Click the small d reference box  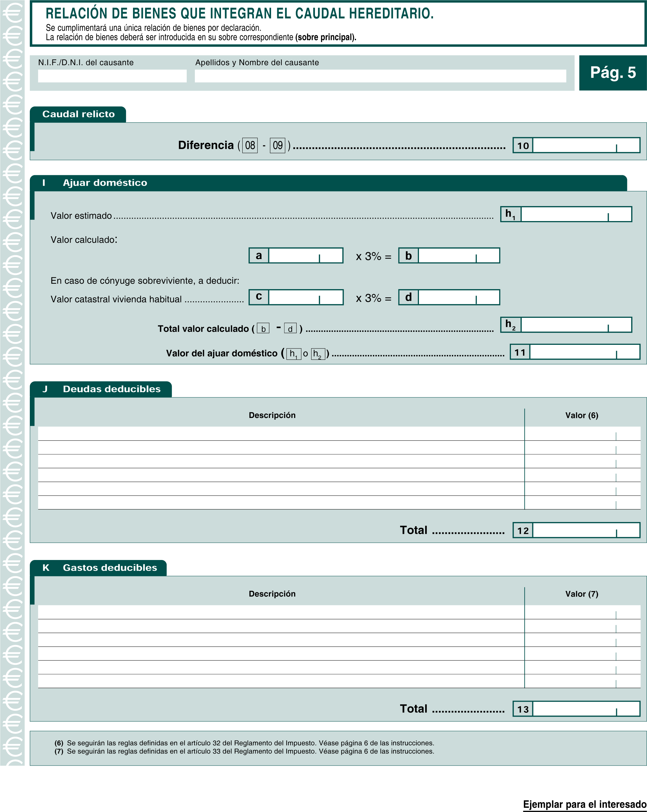pos(290,329)
